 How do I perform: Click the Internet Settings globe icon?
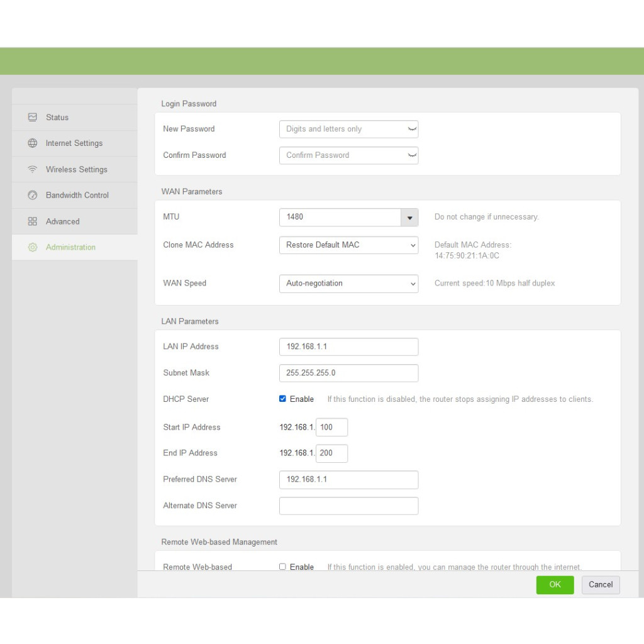33,143
